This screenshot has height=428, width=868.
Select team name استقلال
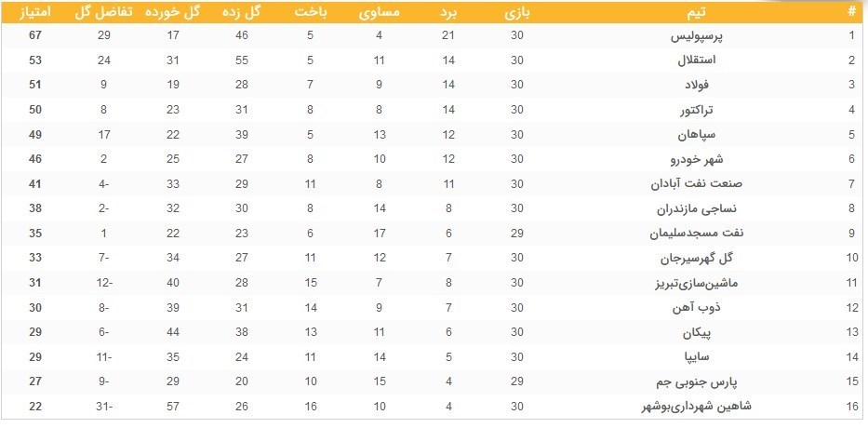(x=698, y=60)
